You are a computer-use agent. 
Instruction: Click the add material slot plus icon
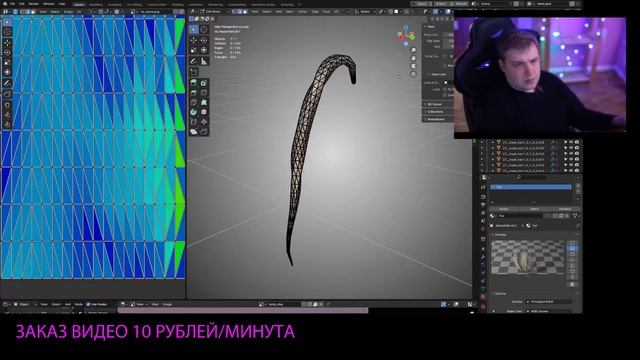coord(578,186)
